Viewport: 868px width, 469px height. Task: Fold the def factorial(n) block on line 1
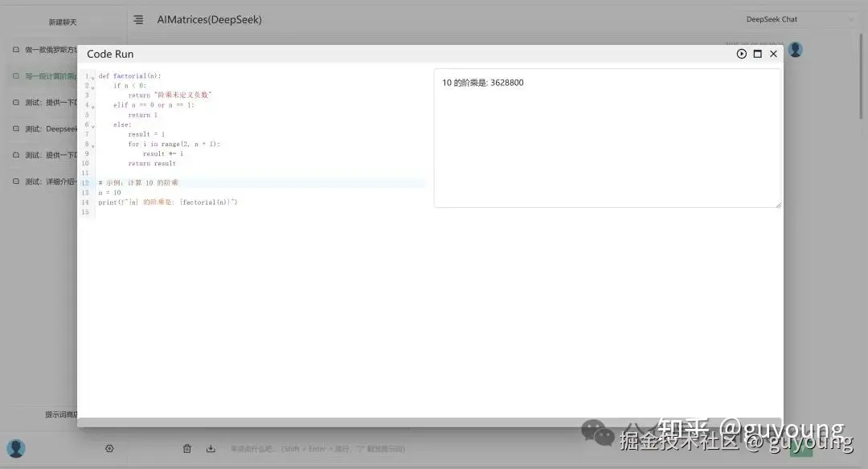(x=93, y=77)
